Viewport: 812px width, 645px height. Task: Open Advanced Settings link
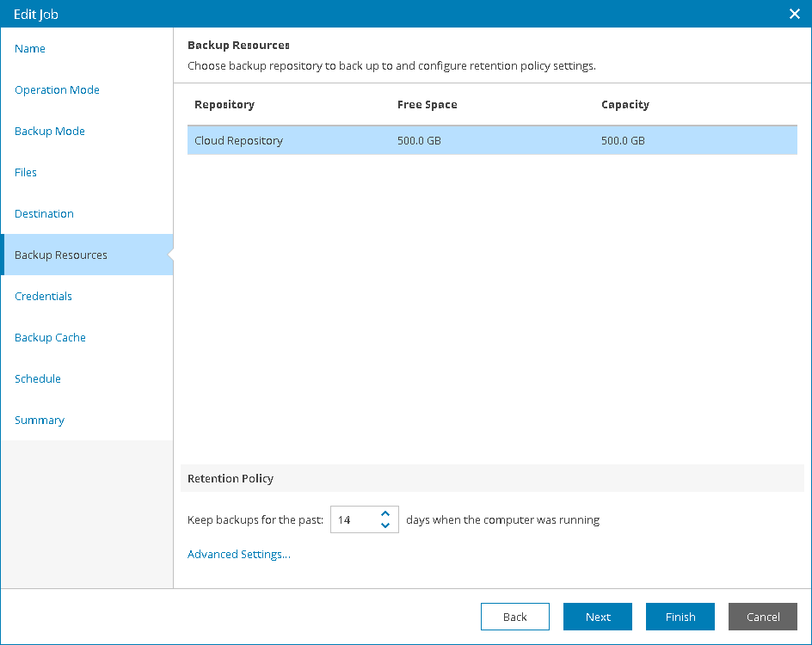click(x=239, y=555)
